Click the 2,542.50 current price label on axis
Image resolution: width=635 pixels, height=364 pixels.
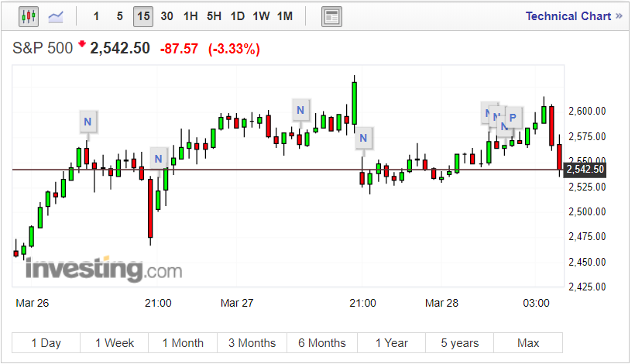pos(585,170)
